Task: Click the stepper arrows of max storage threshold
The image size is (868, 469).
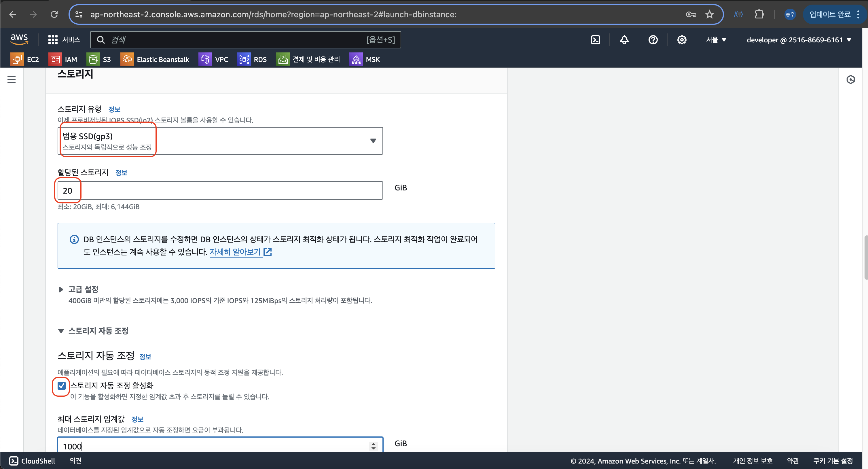Action: coord(373,446)
